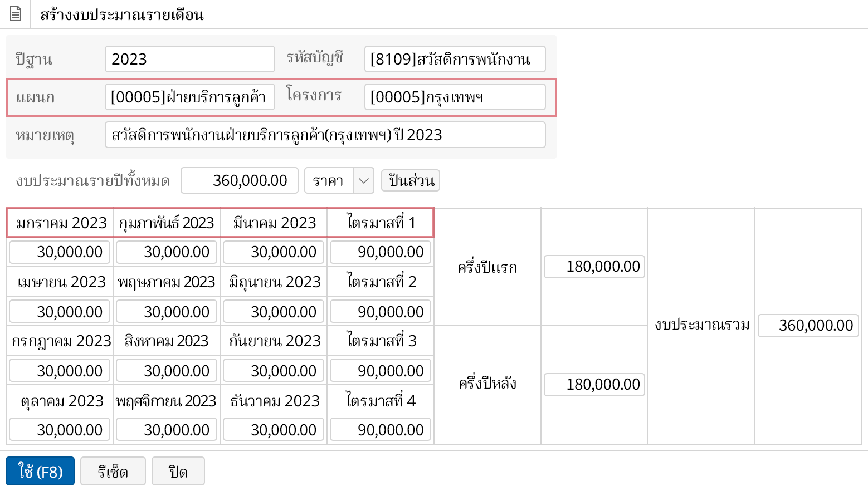This screenshot has height=491, width=868.
Task: Open the ราคา dropdown arrow
Action: tap(364, 181)
